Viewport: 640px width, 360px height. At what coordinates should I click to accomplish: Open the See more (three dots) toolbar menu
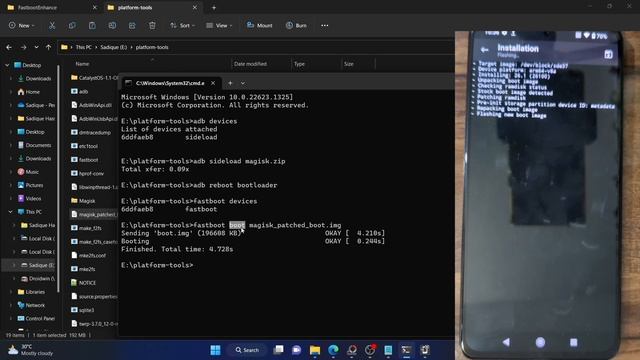pos(324,25)
